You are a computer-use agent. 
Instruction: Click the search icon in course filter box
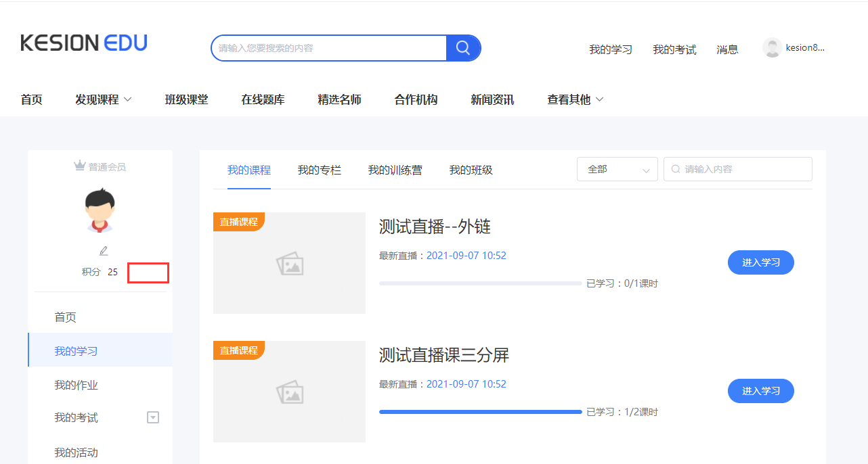click(675, 169)
